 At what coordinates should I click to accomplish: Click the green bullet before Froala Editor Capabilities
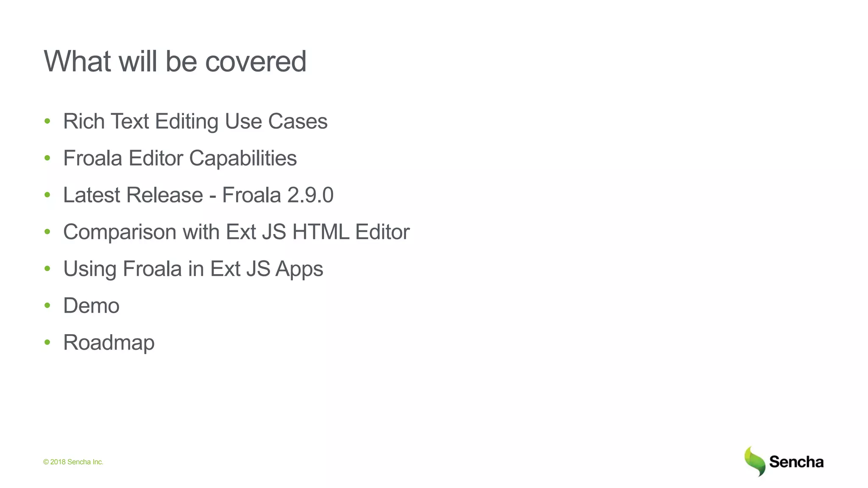point(47,158)
